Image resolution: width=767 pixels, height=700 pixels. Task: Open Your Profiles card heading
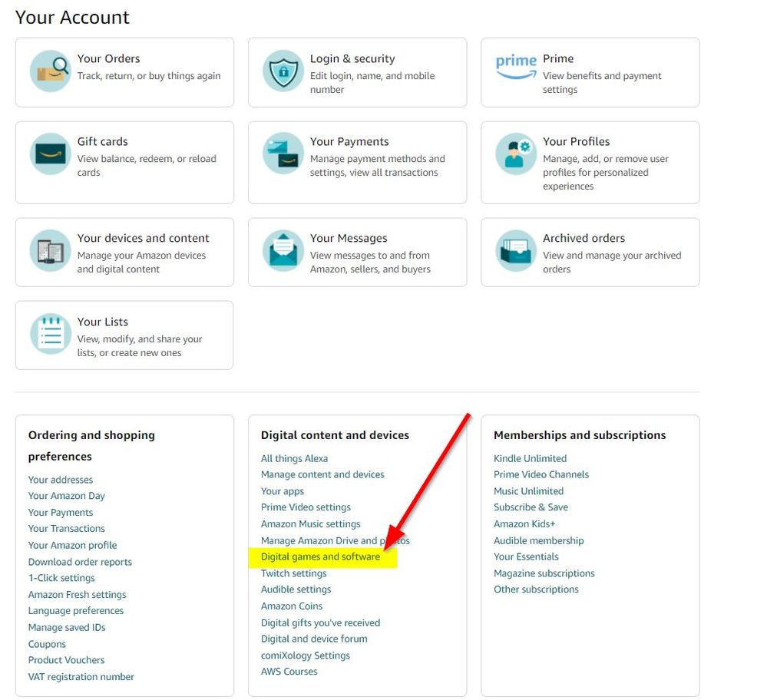click(577, 141)
